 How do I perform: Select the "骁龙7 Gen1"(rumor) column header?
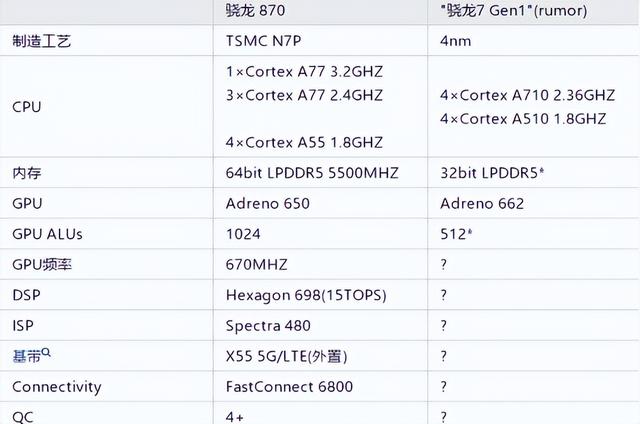tap(514, 11)
